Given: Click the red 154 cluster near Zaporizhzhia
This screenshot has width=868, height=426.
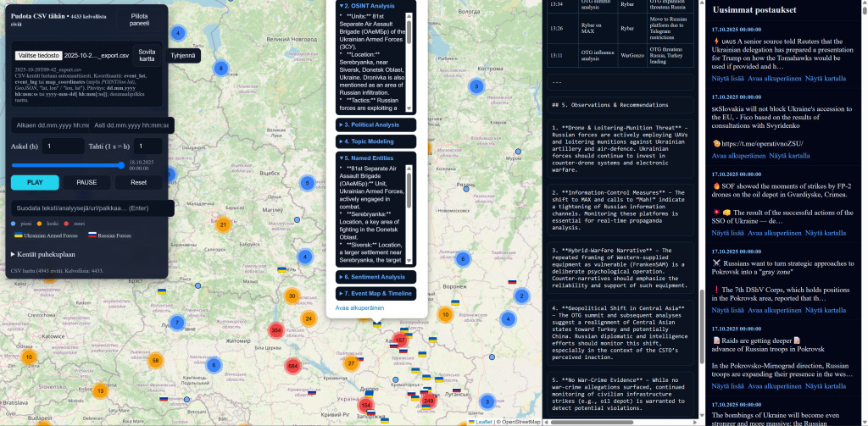Looking at the screenshot, I should coord(365,406).
